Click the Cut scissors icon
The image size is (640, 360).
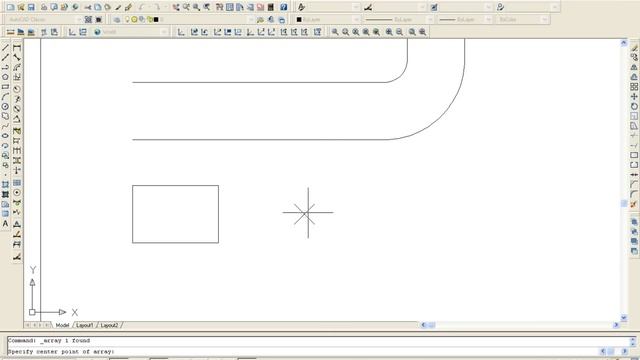87,7
